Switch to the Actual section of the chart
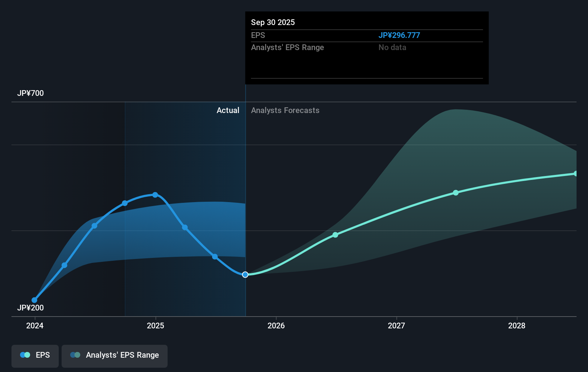The height and width of the screenshot is (372, 588). point(228,110)
